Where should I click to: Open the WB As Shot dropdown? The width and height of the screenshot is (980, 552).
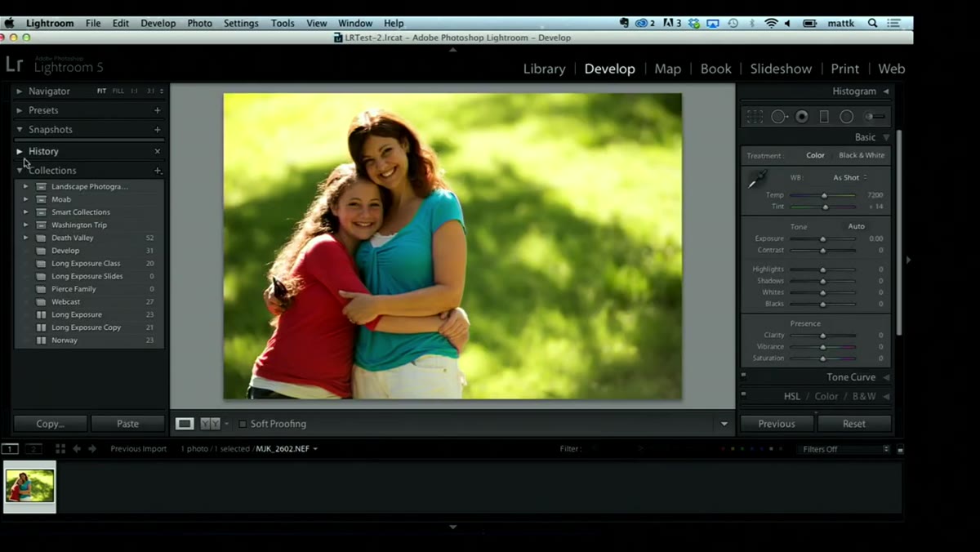tap(850, 177)
